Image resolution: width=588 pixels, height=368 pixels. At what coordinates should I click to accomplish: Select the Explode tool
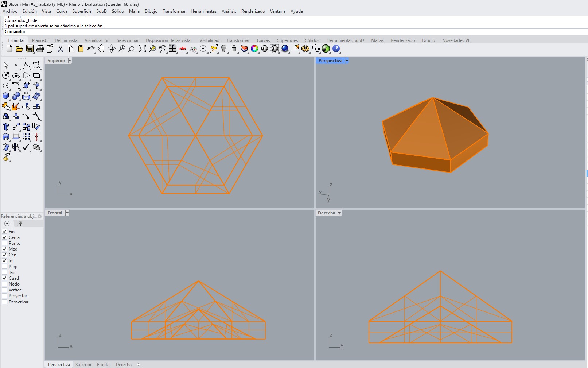15,106
